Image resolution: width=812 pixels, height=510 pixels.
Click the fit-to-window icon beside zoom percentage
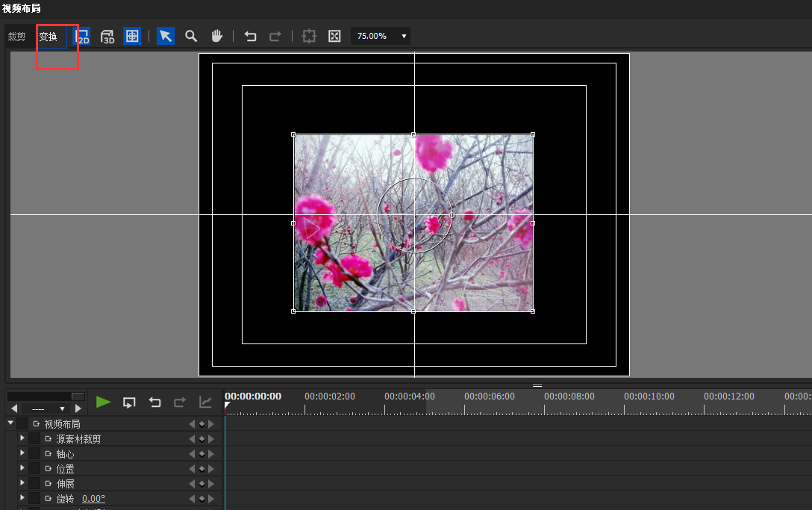334,36
